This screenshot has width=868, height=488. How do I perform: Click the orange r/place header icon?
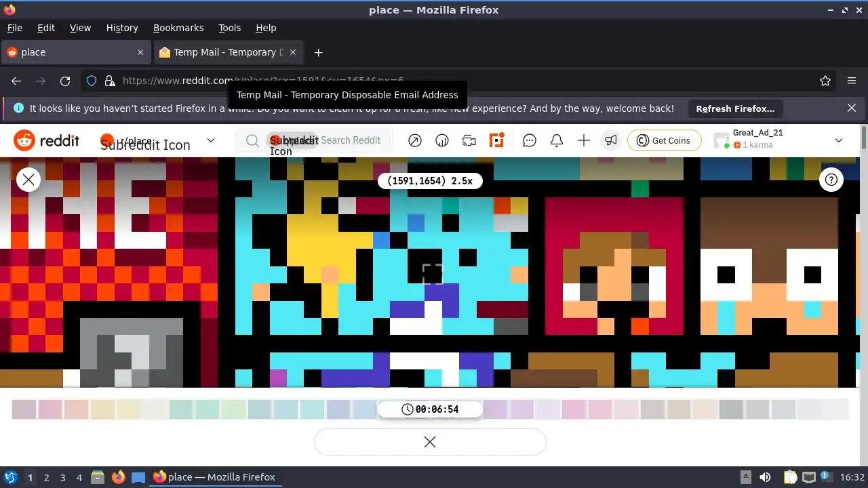[x=497, y=140]
